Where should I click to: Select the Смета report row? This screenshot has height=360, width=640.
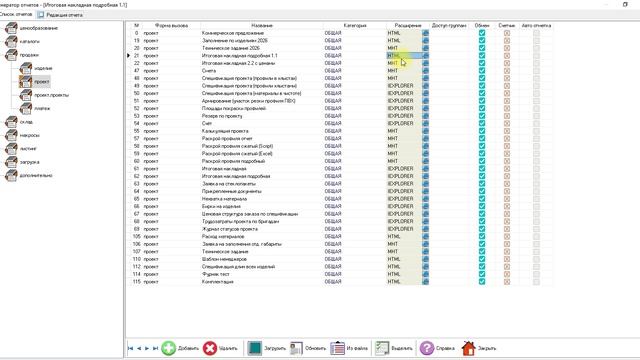tap(209, 71)
